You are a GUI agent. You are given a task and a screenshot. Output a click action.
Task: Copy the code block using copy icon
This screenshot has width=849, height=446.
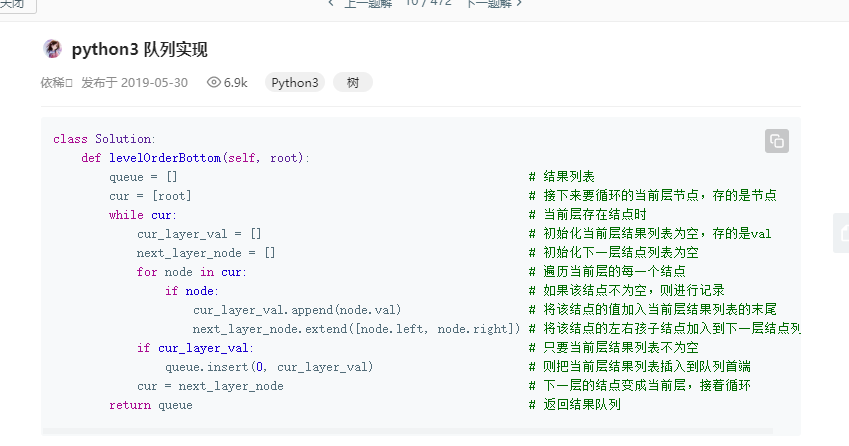point(777,141)
